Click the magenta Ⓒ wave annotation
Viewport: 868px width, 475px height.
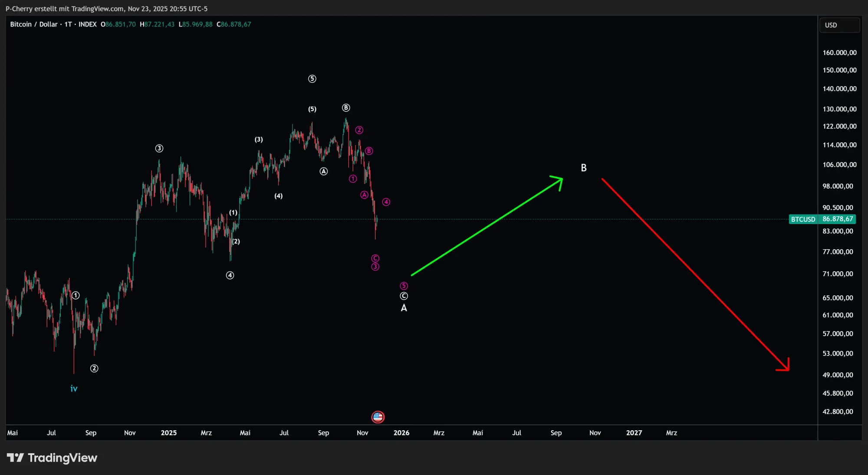click(375, 257)
